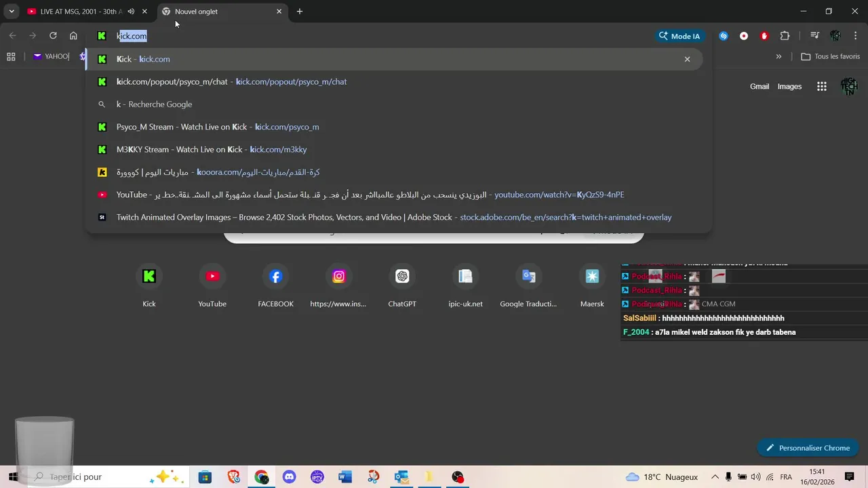Open Tous les favoris folder

[831, 57]
